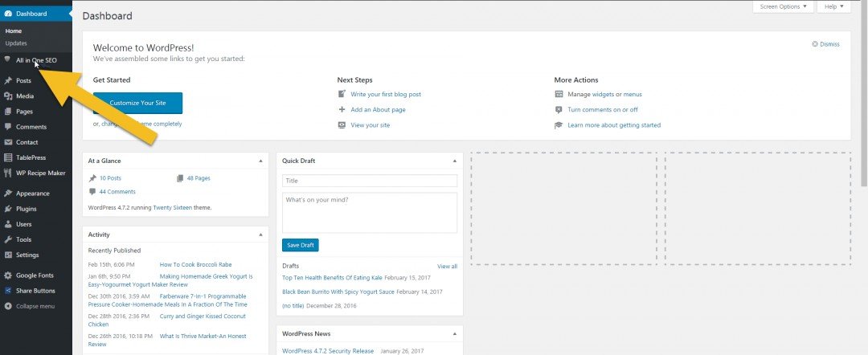Click the Comments bubble icon in sidebar

click(x=8, y=127)
